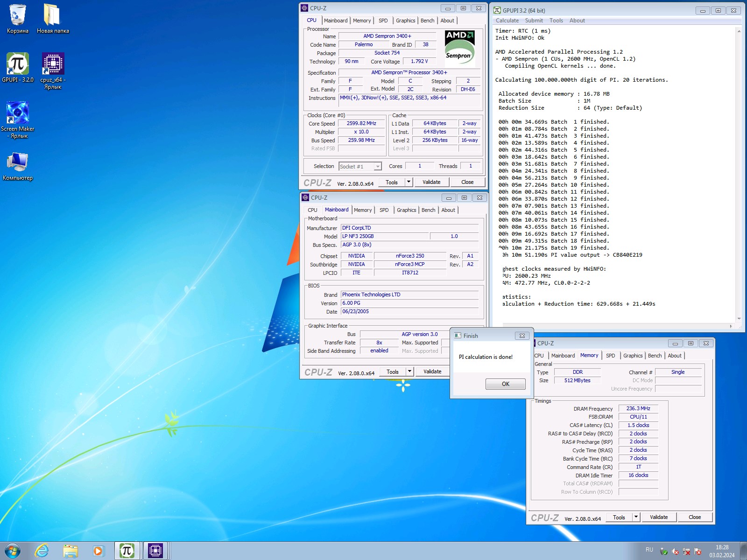Open Windows Media Player taskbar icon
The height and width of the screenshot is (560, 747).
(98, 551)
